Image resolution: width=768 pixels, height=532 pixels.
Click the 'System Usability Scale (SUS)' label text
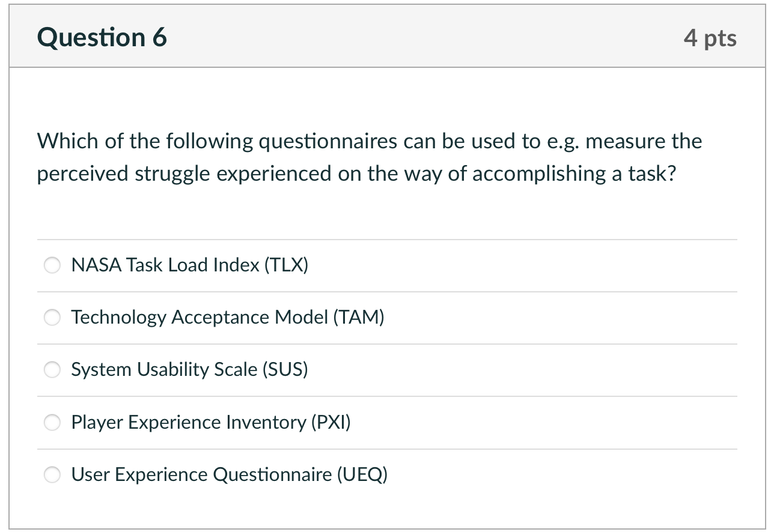coord(189,370)
